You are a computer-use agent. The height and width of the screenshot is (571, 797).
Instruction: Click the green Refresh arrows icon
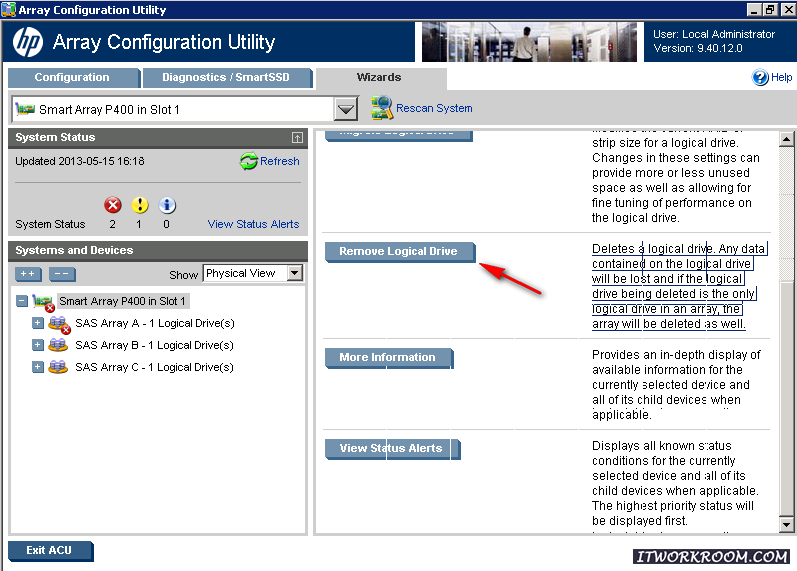pos(249,161)
